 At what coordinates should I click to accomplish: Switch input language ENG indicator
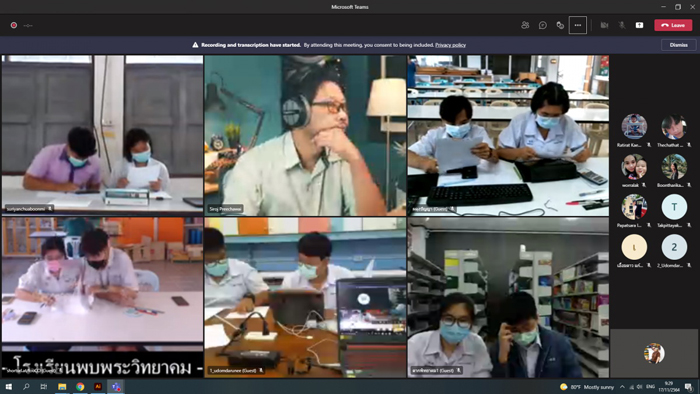650,387
